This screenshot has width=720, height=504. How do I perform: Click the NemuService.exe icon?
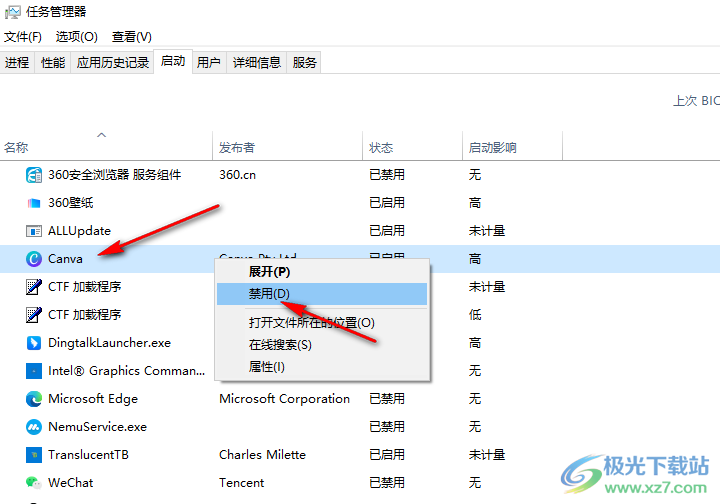[34, 427]
